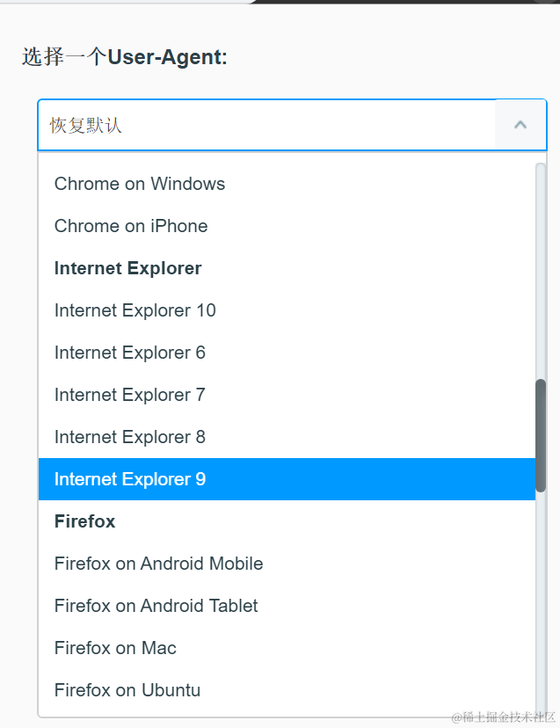
Task: Click scrollbar track below the thumb
Action: coord(541,598)
